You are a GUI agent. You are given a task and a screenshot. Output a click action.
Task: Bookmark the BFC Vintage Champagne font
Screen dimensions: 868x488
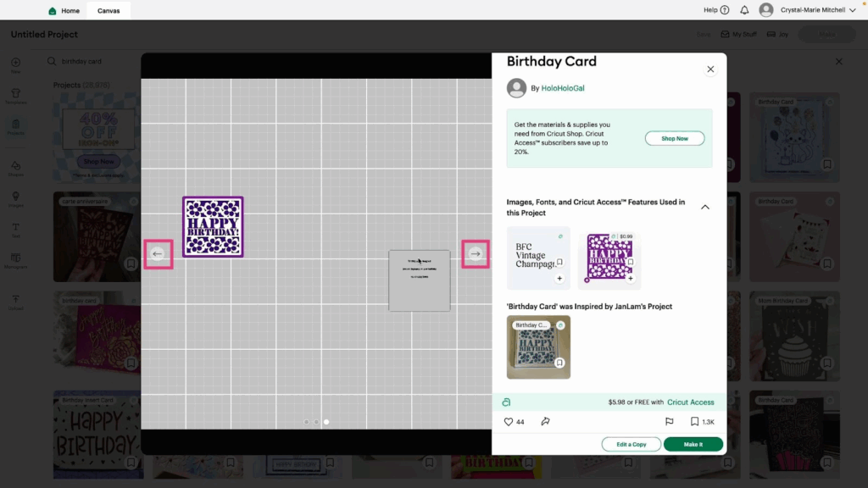[x=559, y=262]
